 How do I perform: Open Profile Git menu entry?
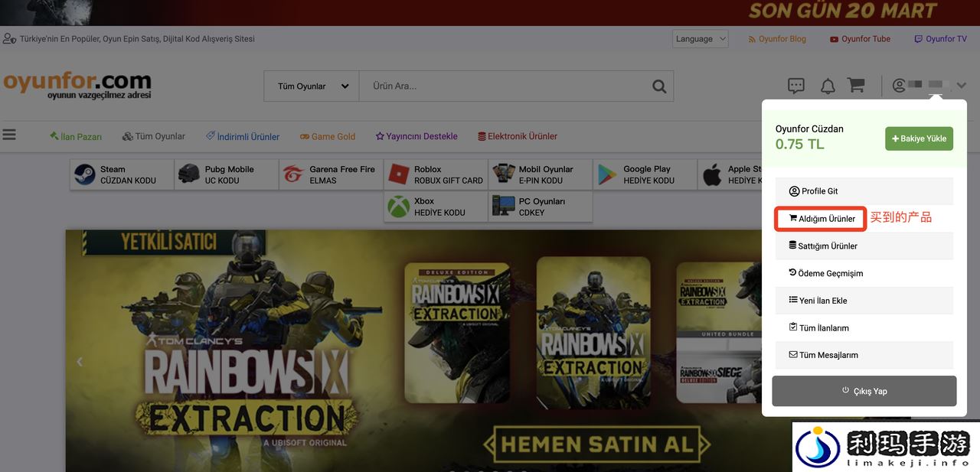(x=864, y=191)
